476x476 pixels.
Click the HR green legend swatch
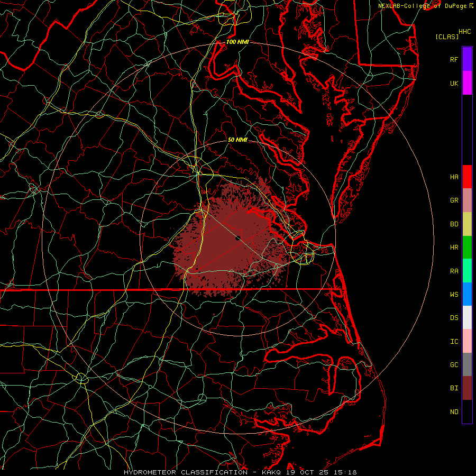pyautogui.click(x=467, y=247)
